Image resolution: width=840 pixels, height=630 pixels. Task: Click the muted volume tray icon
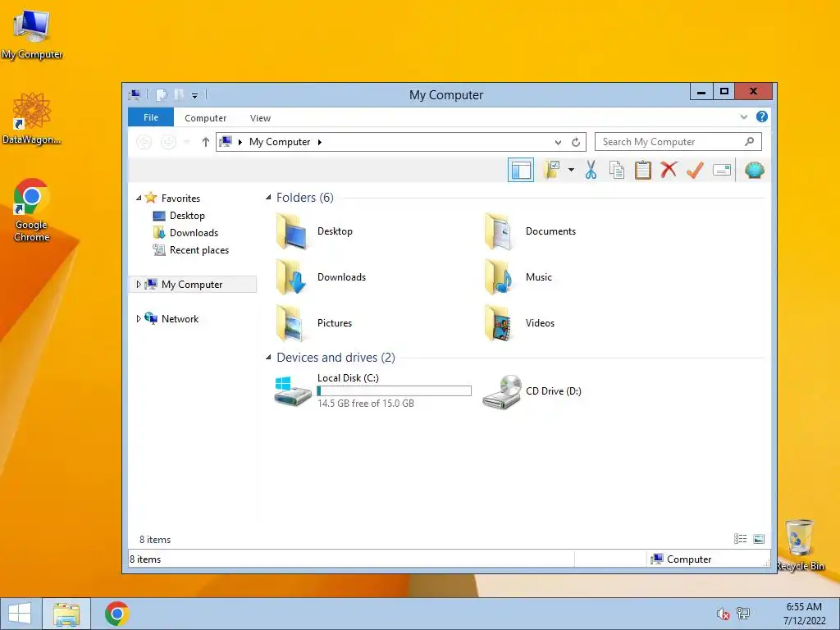723,614
